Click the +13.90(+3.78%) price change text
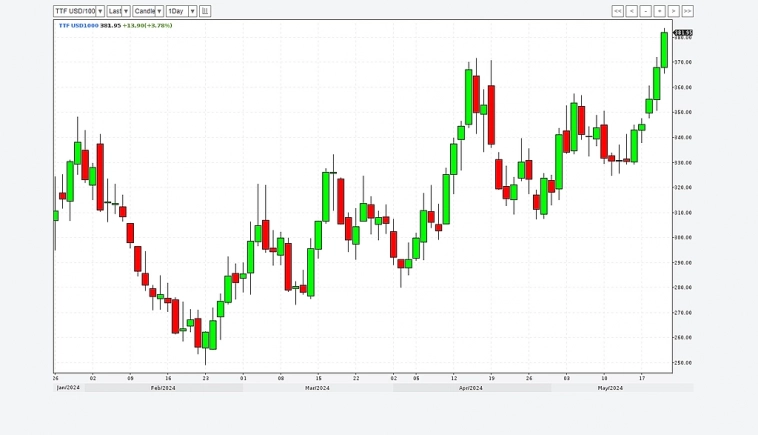This screenshot has width=758, height=435. (148, 25)
